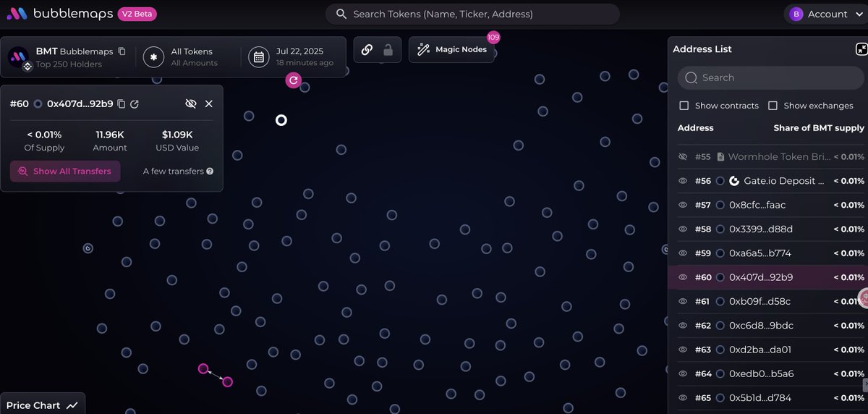The image size is (868, 414).
Task: Enable Show exchanges checkbox
Action: [773, 106]
